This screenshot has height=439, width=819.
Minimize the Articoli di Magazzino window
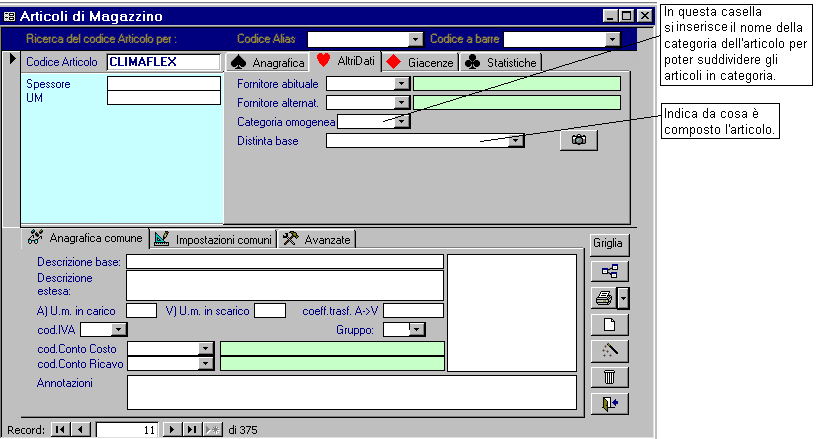(610, 16)
